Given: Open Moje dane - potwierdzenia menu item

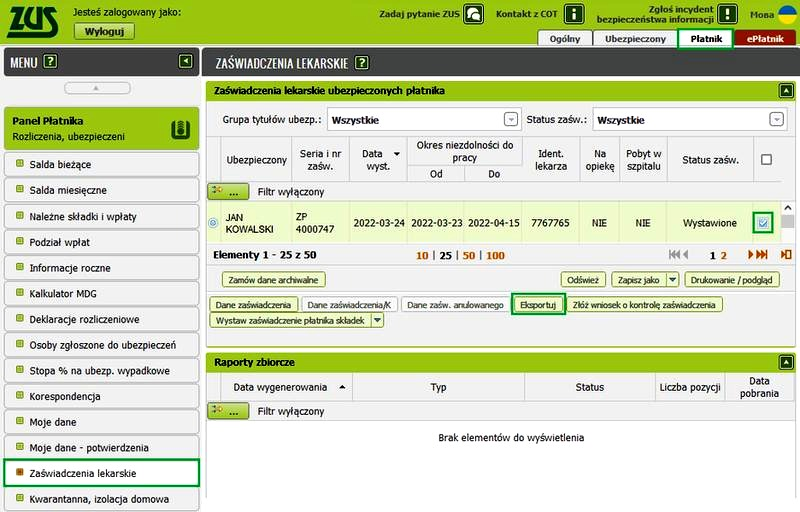Looking at the screenshot, I should [102, 448].
